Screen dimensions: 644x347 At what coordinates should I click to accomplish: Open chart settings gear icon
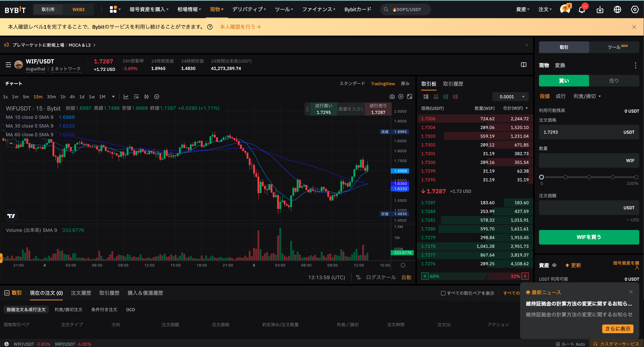tap(401, 96)
